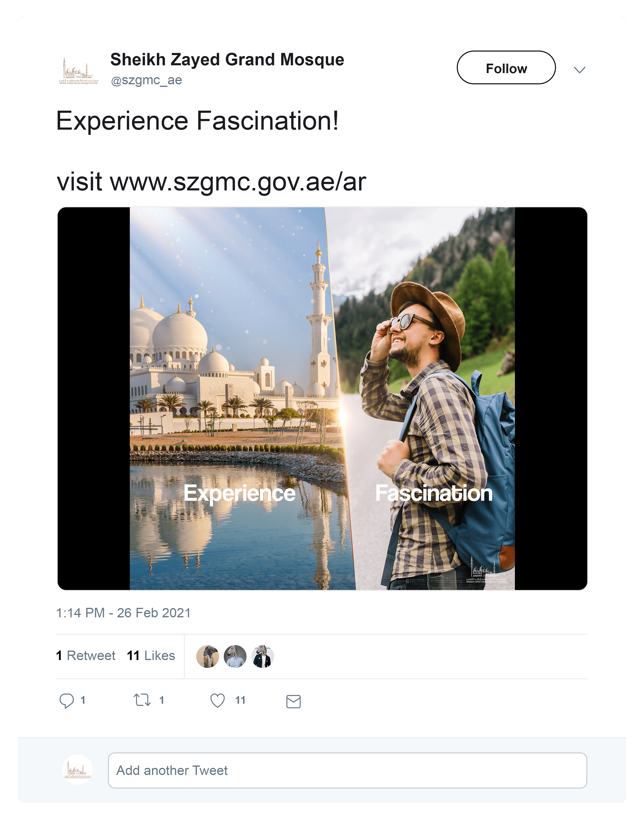The image size is (644, 822).
Task: Click the retweet arrows icon
Action: [142, 700]
